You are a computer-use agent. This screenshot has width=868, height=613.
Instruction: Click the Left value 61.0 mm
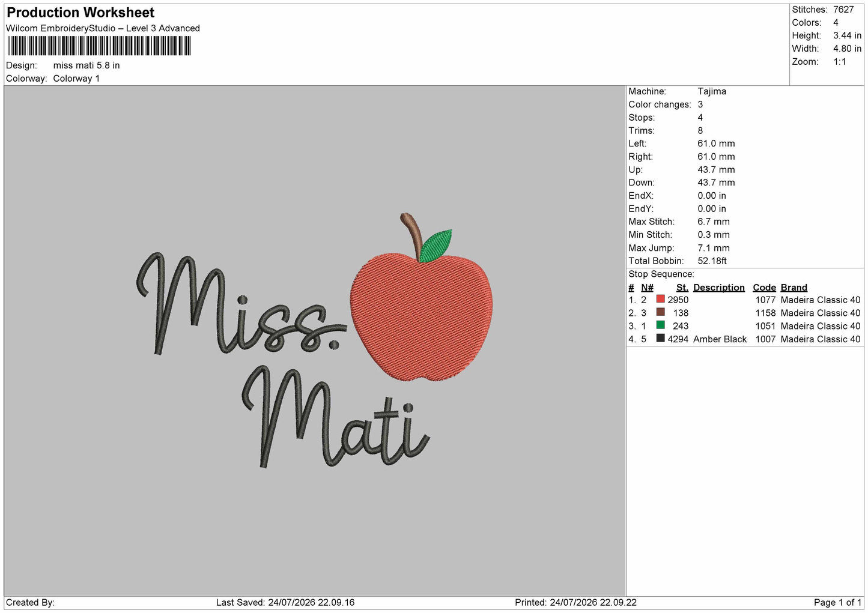[x=716, y=143]
